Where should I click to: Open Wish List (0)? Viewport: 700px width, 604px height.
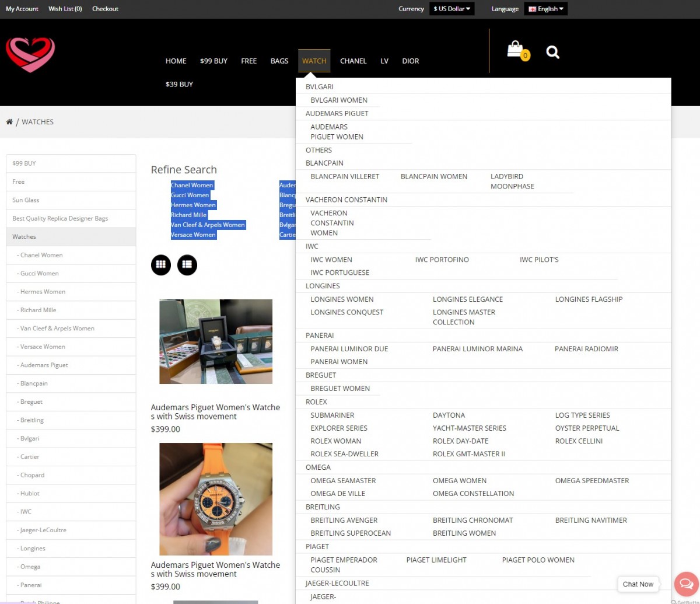pyautogui.click(x=65, y=9)
